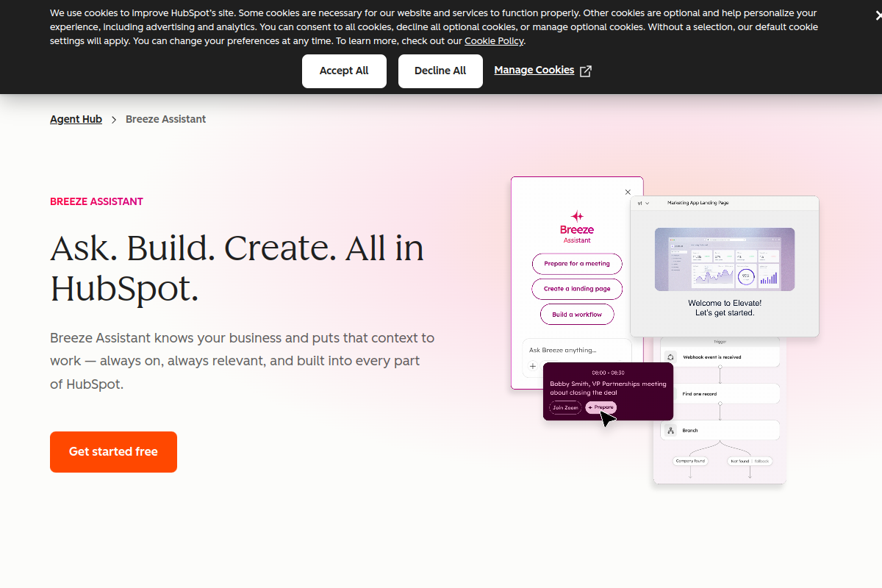882x588 pixels.
Task: Click the BREEZE ASSISTANT eyebrow label
Action: pyautogui.click(x=96, y=201)
